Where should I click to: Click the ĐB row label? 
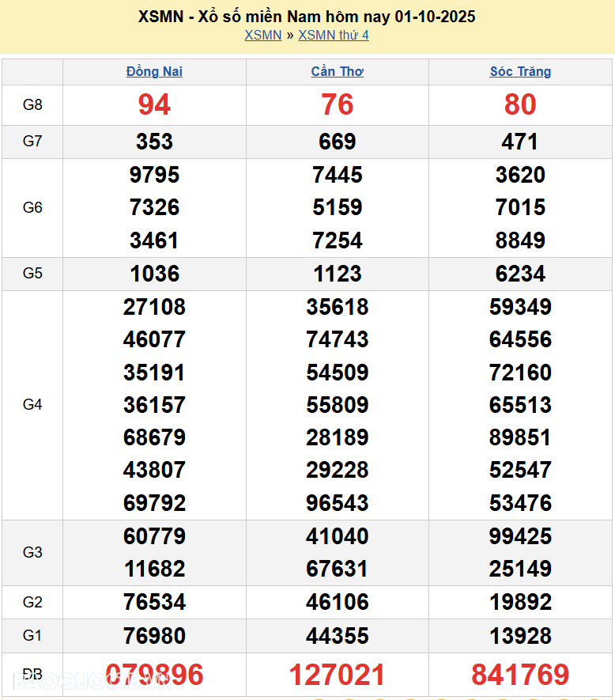[32, 675]
